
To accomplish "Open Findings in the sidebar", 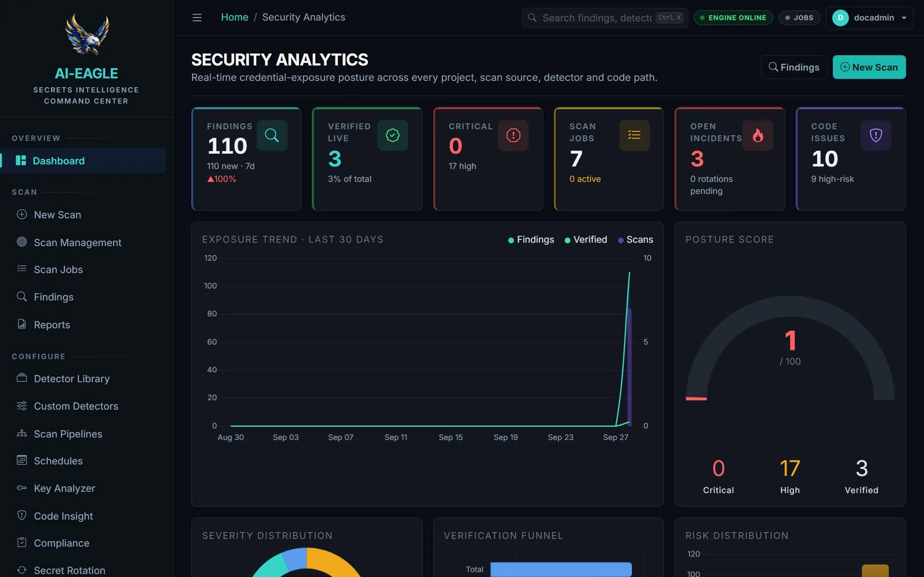I will (x=83, y=297).
